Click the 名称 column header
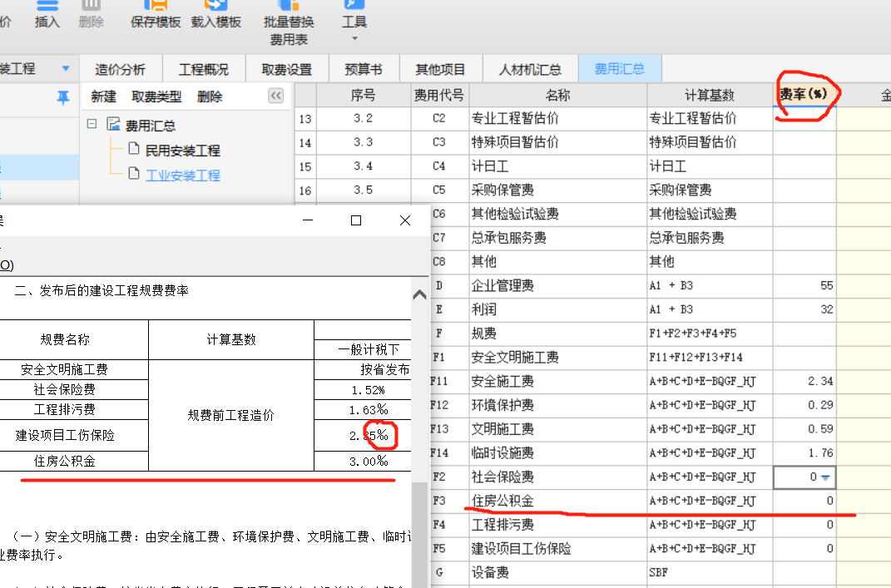 click(x=557, y=96)
